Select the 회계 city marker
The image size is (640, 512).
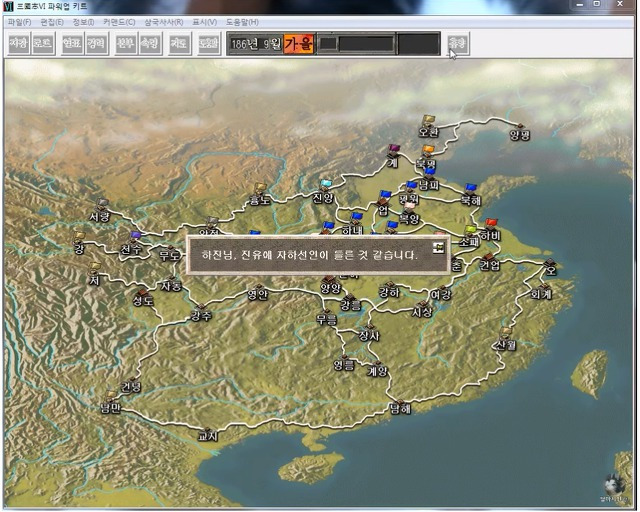(542, 290)
